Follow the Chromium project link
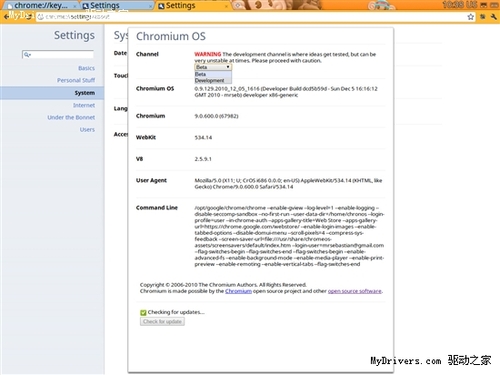Image resolution: width=500 pixels, height=375 pixels. [238, 291]
